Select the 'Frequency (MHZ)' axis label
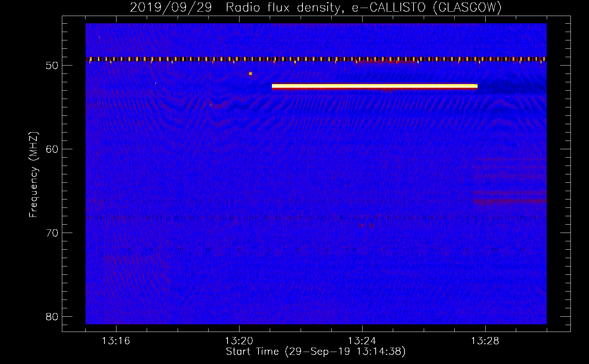This screenshot has width=589, height=364. pos(33,175)
